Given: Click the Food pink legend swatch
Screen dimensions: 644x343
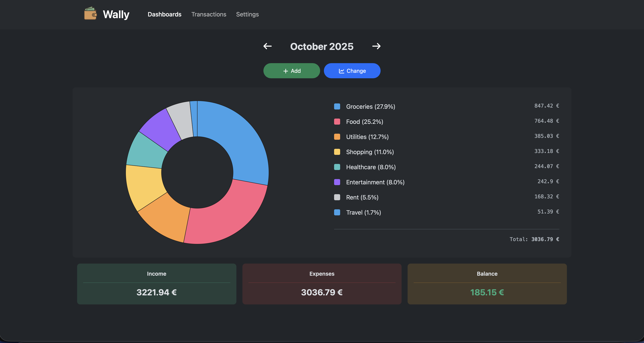Looking at the screenshot, I should tap(337, 122).
